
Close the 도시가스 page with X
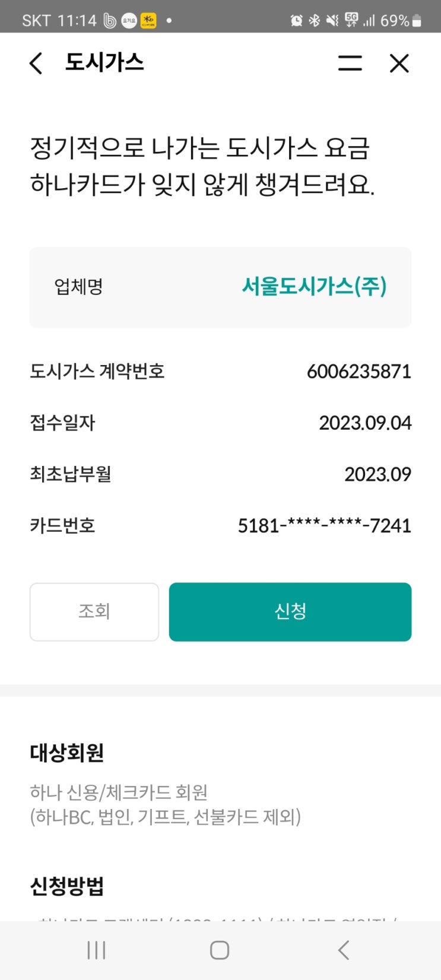399,63
